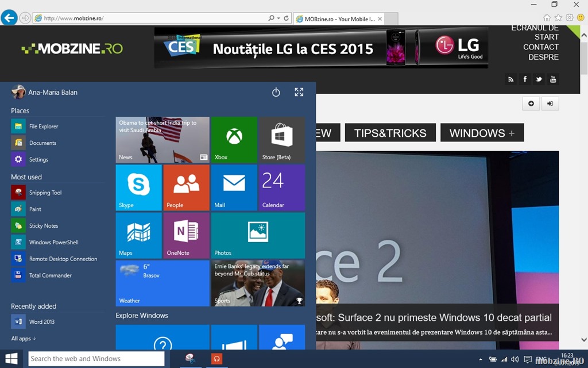
Task: Open File Explorer from Places
Action: coord(57,126)
